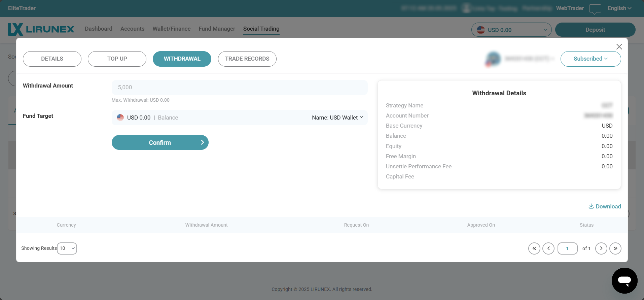
Task: Click the Download icon link
Action: [x=605, y=206]
